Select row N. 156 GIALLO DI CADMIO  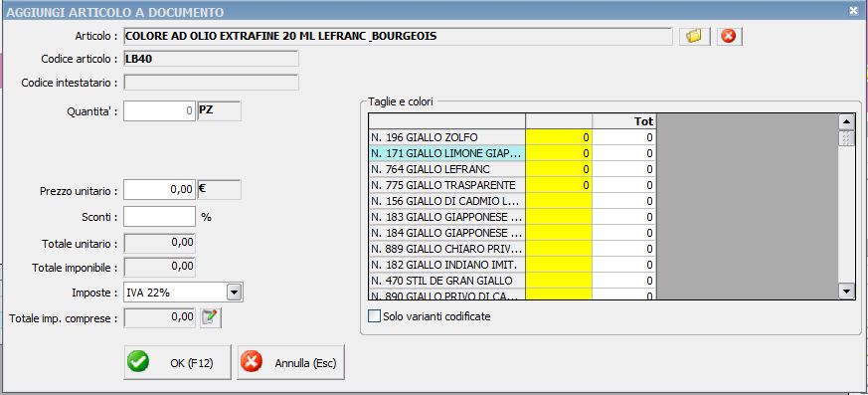tap(446, 201)
